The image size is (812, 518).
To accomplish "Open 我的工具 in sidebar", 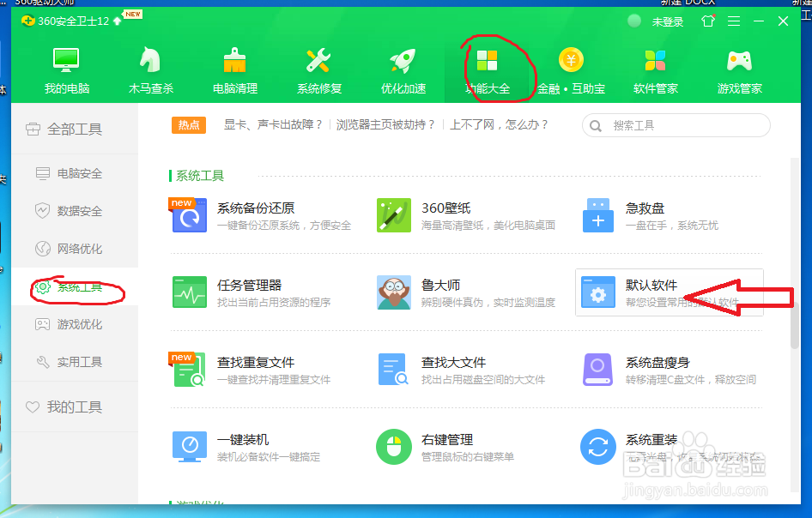I will click(x=75, y=407).
